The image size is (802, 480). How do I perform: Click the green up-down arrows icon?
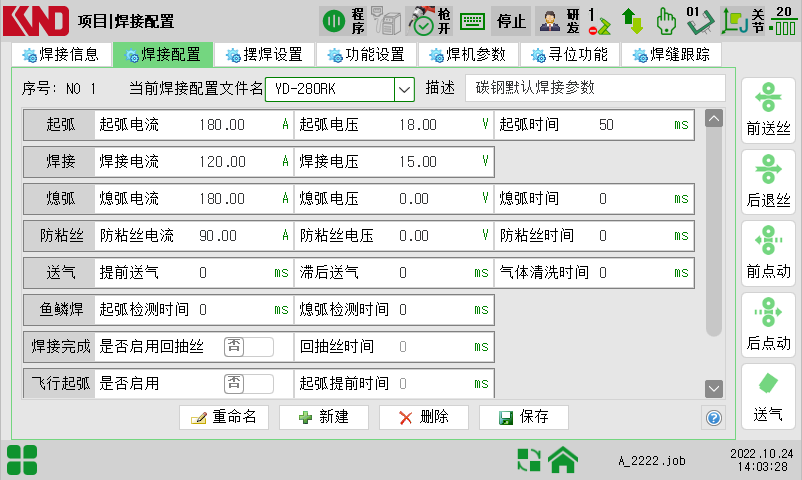coord(632,21)
